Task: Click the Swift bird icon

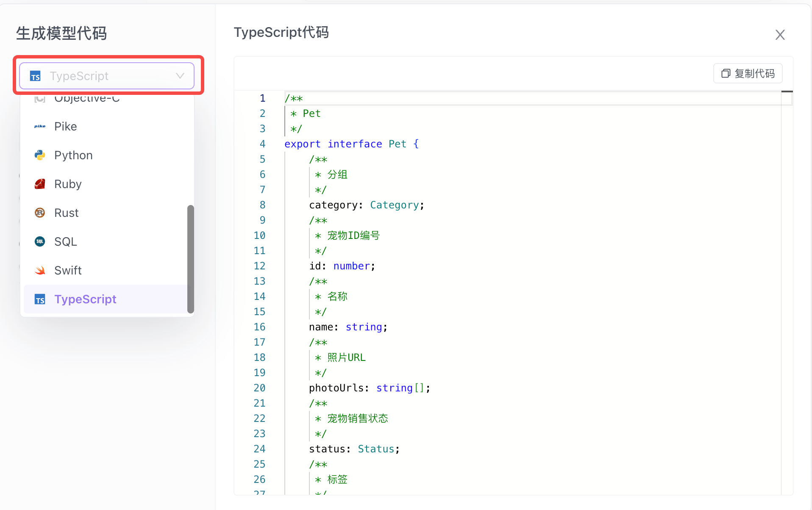Action: pos(40,270)
